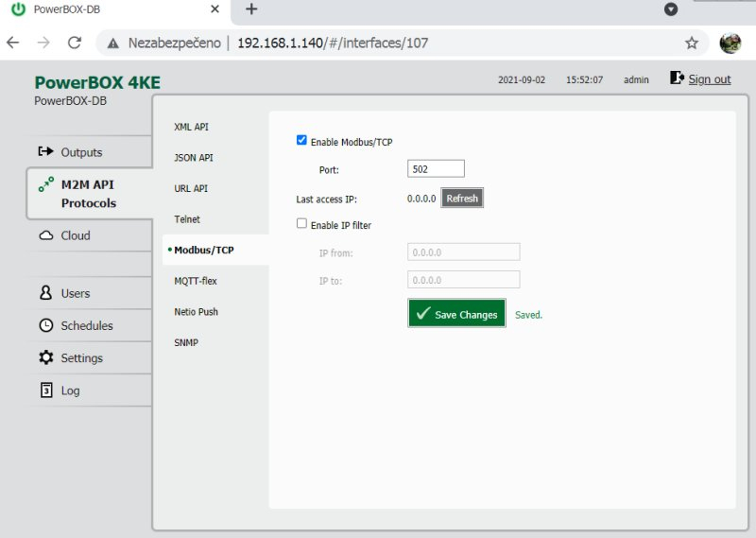The height and width of the screenshot is (538, 756).
Task: Uncheck Enable Modbus/TCP checkbox
Action: pyautogui.click(x=301, y=140)
